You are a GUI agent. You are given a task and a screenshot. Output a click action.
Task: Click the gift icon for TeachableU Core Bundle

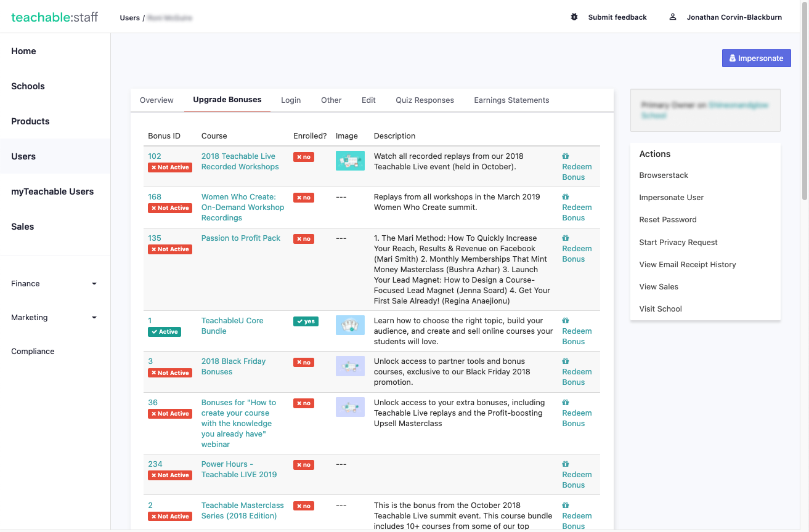(x=566, y=321)
